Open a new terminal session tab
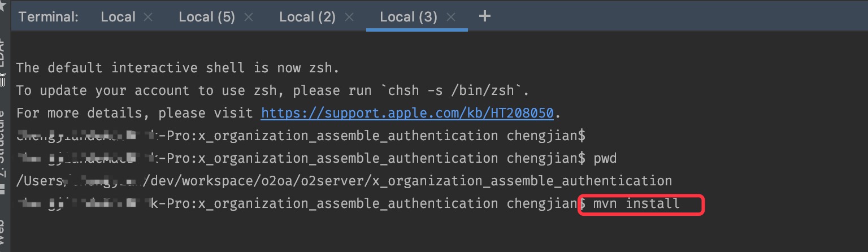 [x=484, y=16]
